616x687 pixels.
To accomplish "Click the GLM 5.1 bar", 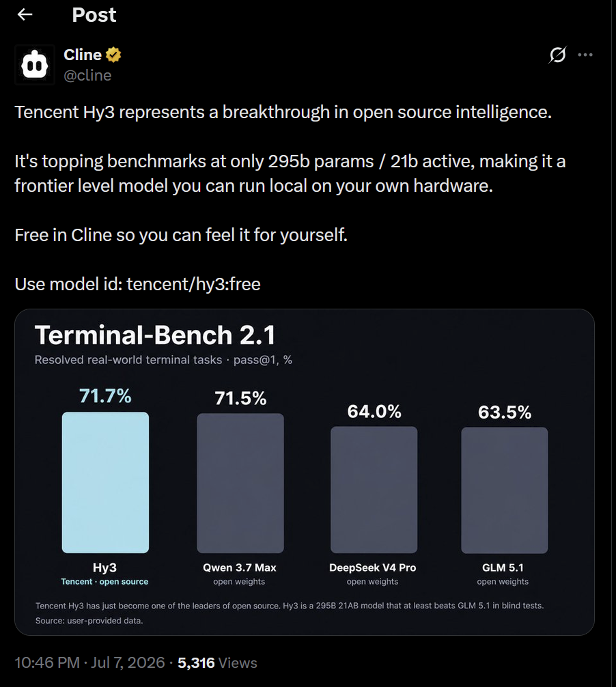I will (504, 490).
